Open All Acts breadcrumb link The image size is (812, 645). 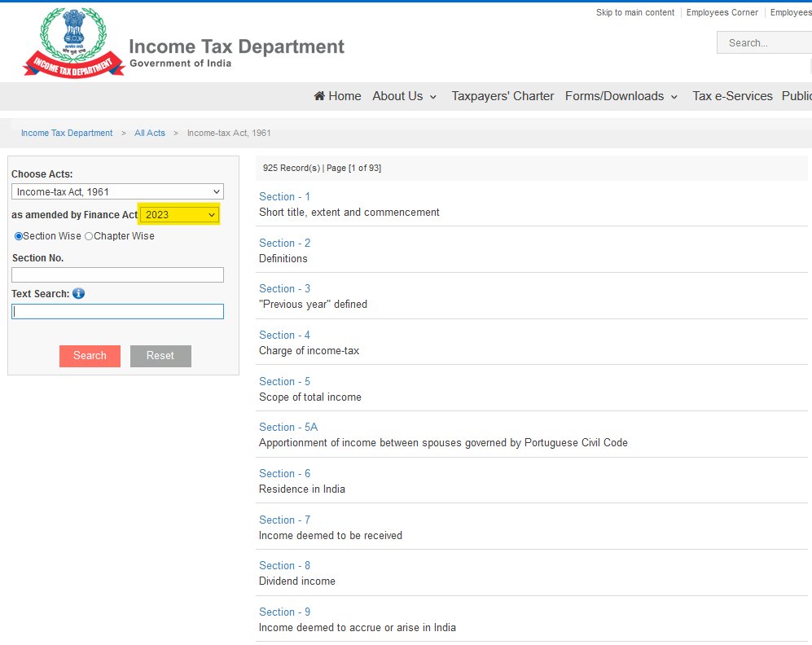(150, 133)
